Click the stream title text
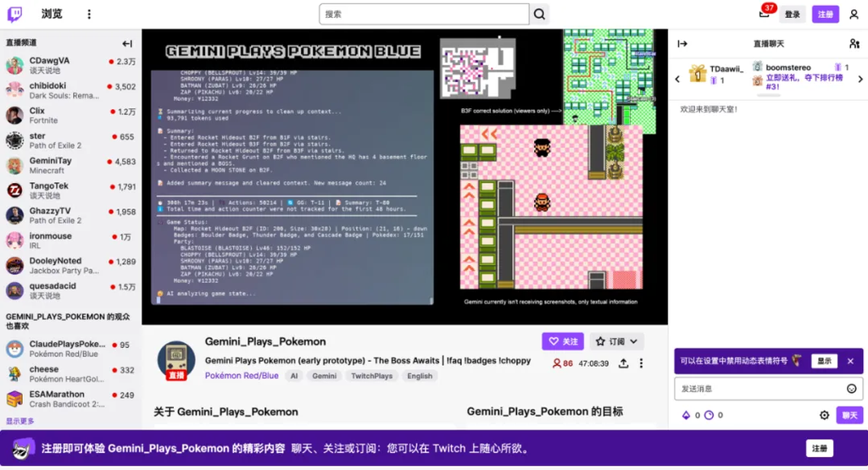This screenshot has width=868, height=470. coord(368,361)
